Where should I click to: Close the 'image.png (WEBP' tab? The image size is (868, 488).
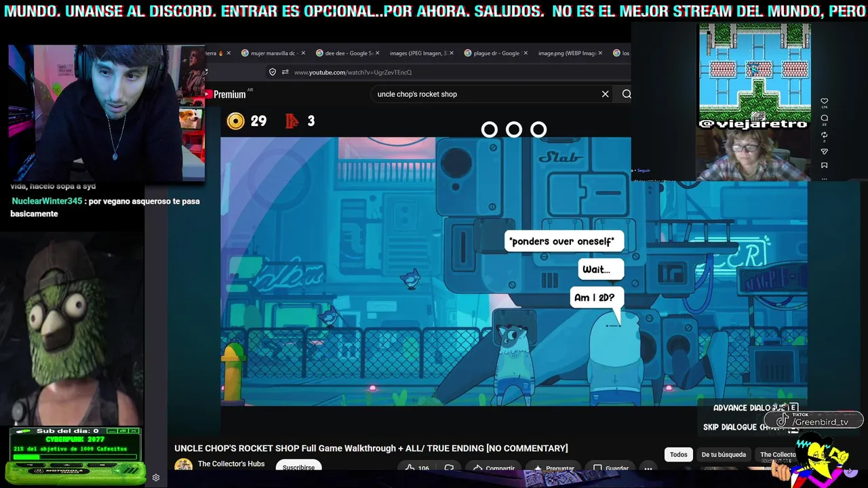(x=599, y=53)
